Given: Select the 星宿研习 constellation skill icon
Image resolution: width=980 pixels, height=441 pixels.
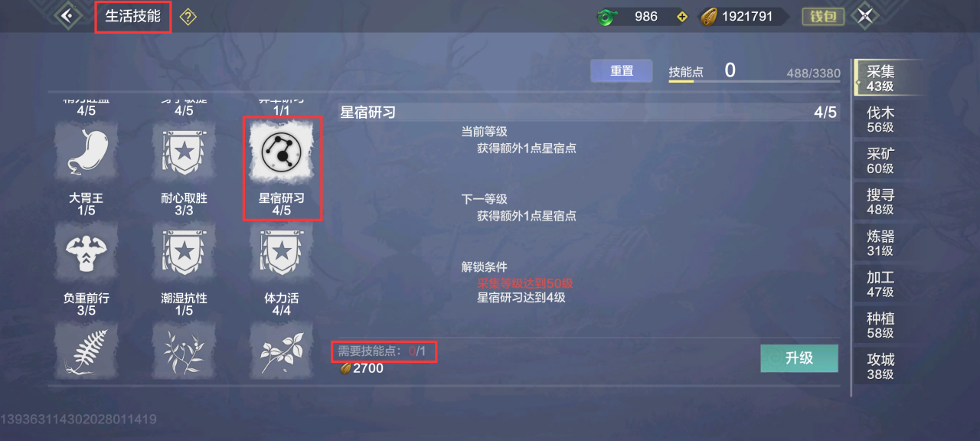Looking at the screenshot, I should pos(283,151).
